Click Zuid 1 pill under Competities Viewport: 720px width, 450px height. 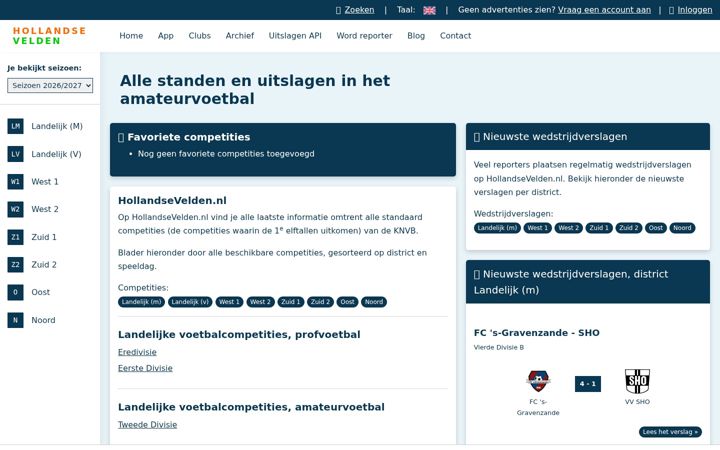[x=291, y=302]
